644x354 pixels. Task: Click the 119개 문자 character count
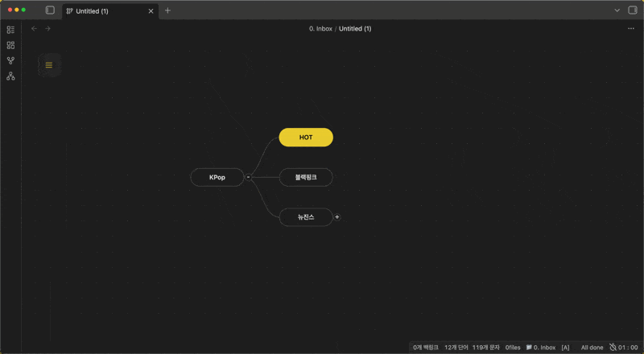pyautogui.click(x=486, y=348)
